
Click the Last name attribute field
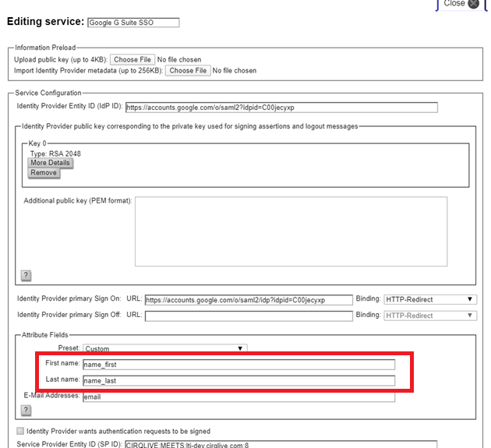point(239,381)
